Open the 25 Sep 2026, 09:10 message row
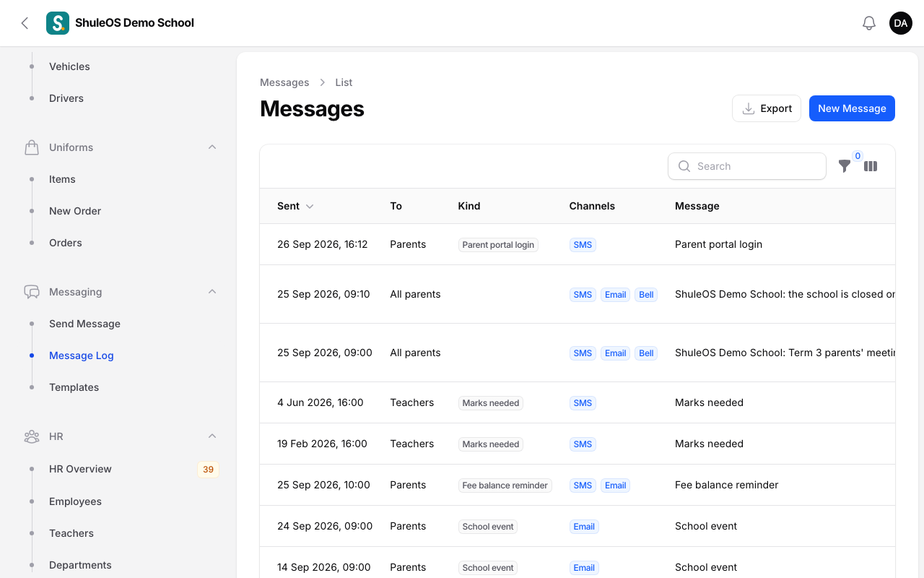This screenshot has height=578, width=924. point(577,294)
